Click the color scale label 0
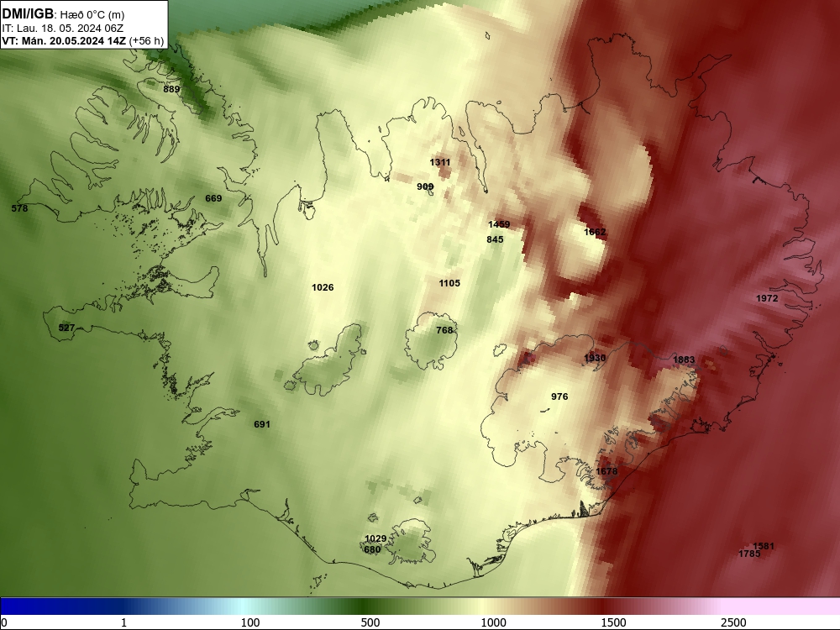The width and height of the screenshot is (840, 630). 4,622
